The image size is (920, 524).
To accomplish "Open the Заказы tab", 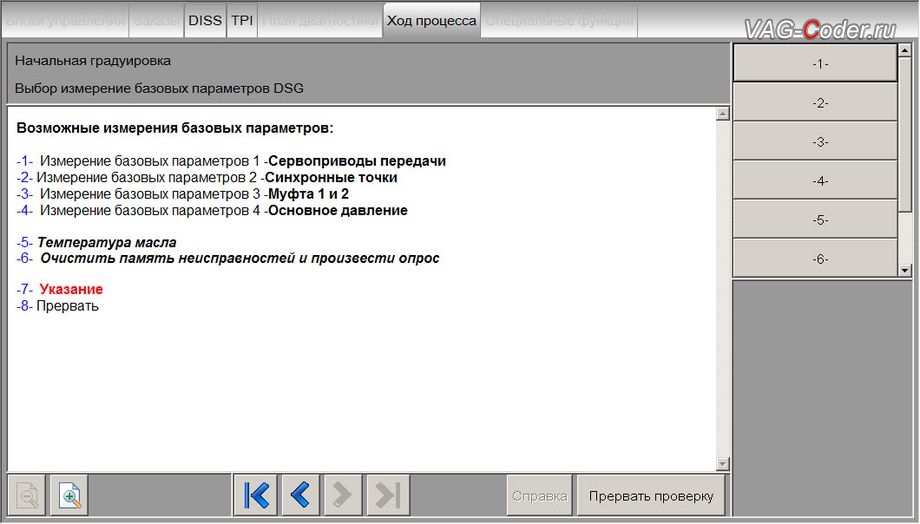I will [x=157, y=21].
